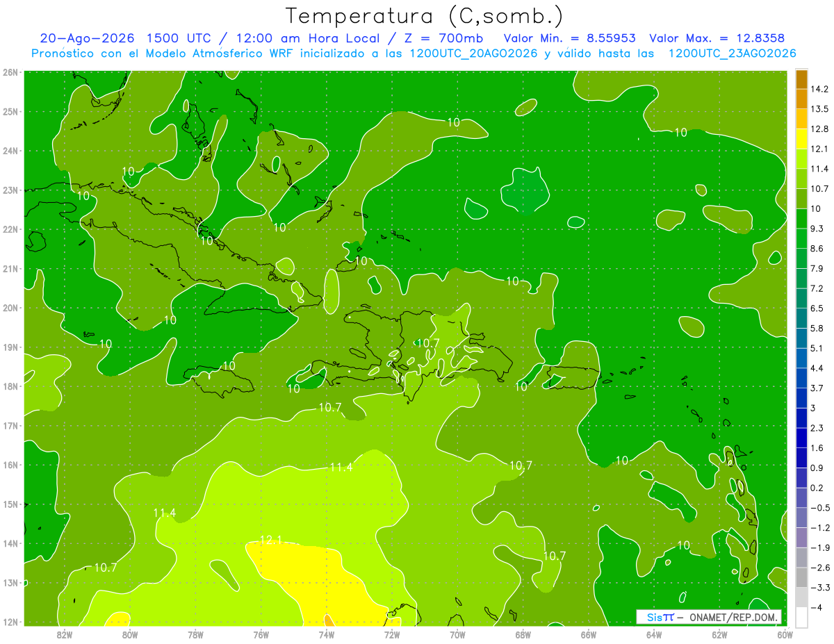Pick the golden swatch between 12.8 and 13.5
This screenshot has width=834, height=644.
click(x=801, y=119)
